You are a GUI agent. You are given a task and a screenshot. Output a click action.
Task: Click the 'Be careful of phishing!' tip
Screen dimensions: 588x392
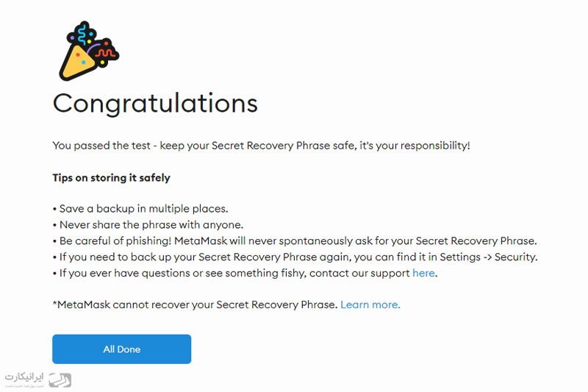tap(295, 240)
